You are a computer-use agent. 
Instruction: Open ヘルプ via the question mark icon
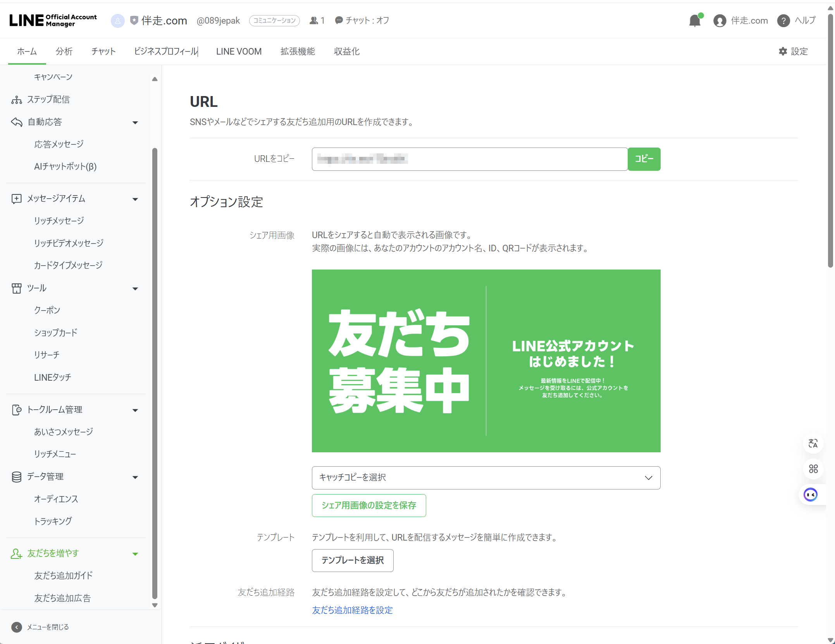coord(783,21)
